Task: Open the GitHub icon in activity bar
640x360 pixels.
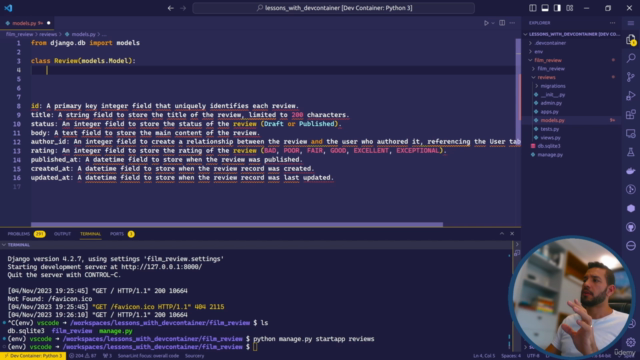Action: (x=631, y=227)
